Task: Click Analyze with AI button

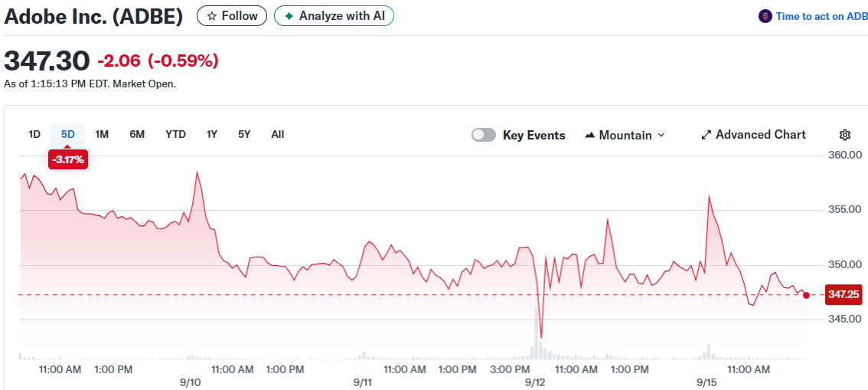Action: [x=334, y=16]
